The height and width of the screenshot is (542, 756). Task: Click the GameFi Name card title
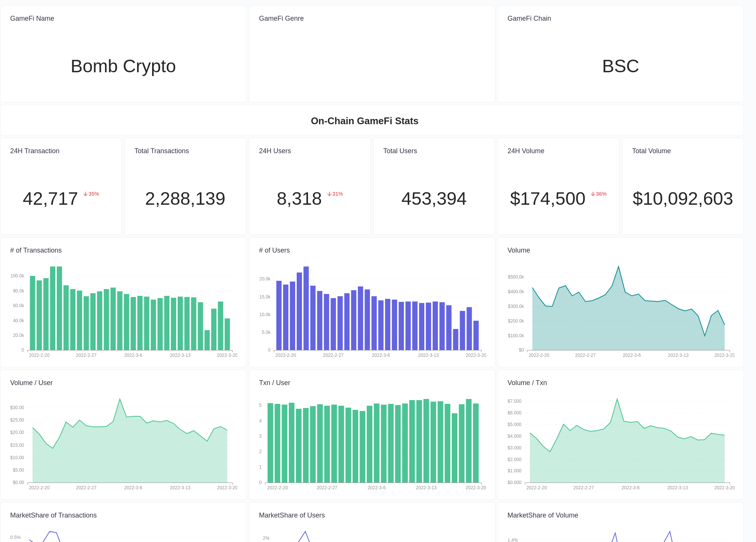pyautogui.click(x=32, y=18)
